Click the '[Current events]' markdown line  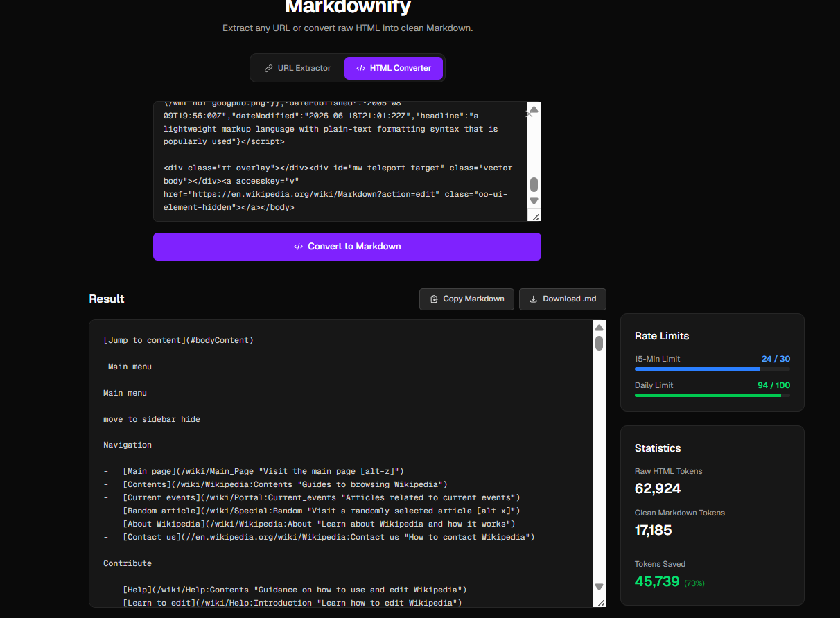point(312,497)
